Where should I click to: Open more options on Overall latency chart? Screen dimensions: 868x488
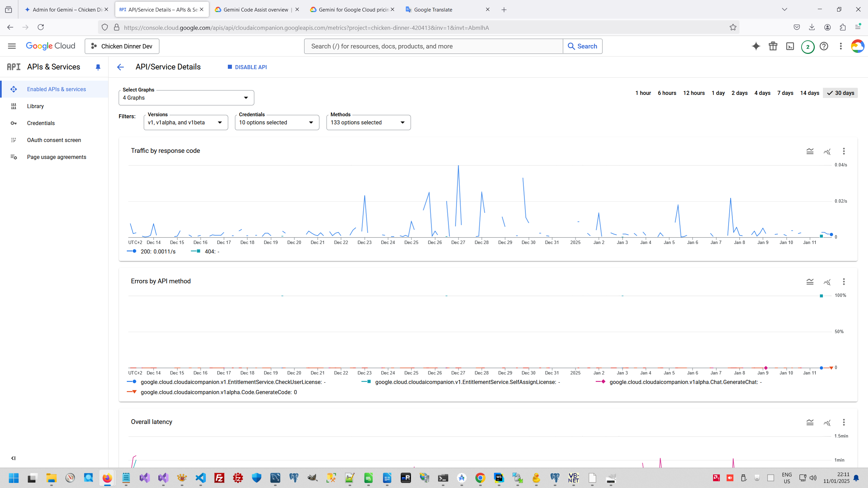[x=844, y=422]
